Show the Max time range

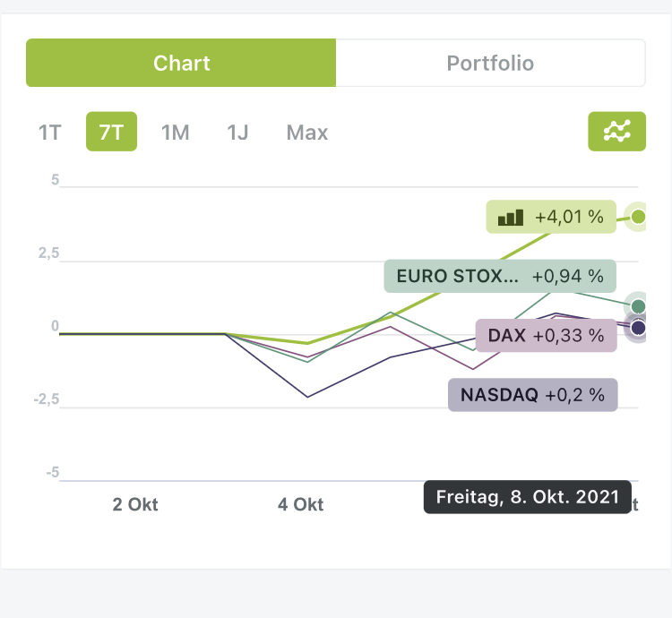(307, 133)
